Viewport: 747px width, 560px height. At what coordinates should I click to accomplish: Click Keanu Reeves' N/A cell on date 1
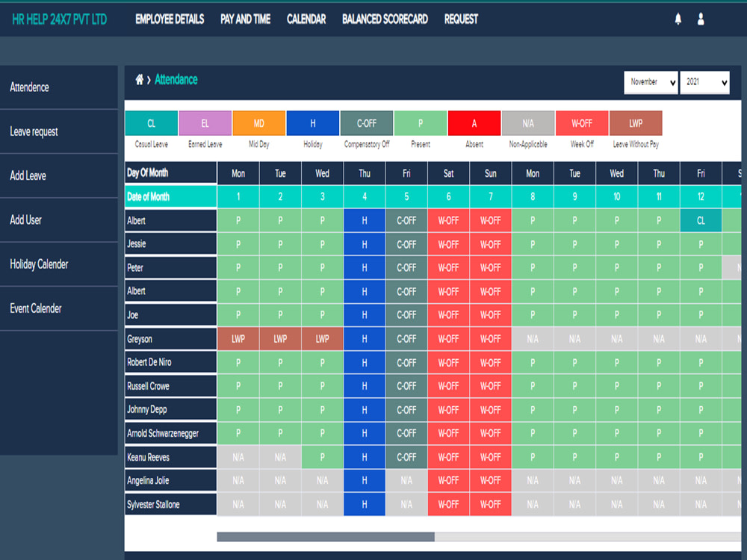pos(238,457)
